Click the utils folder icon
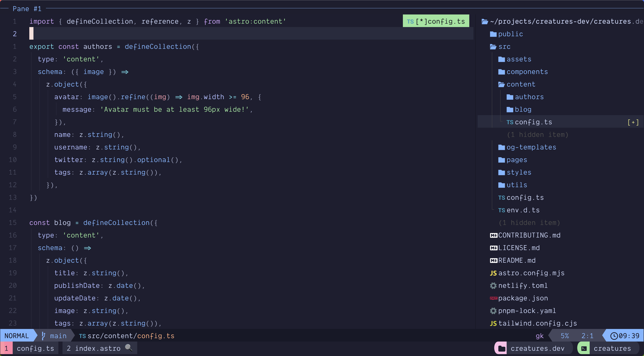This screenshot has width=644, height=356. (501, 185)
